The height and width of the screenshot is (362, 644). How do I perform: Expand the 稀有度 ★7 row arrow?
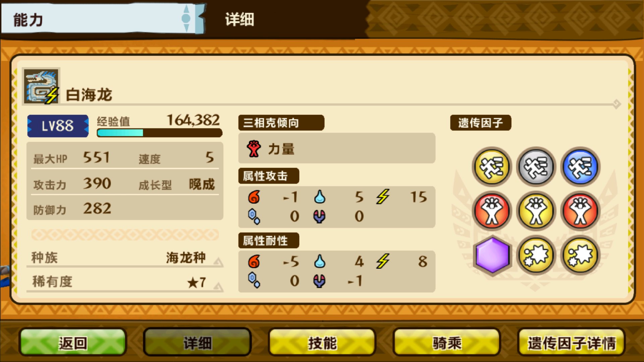click(x=218, y=287)
